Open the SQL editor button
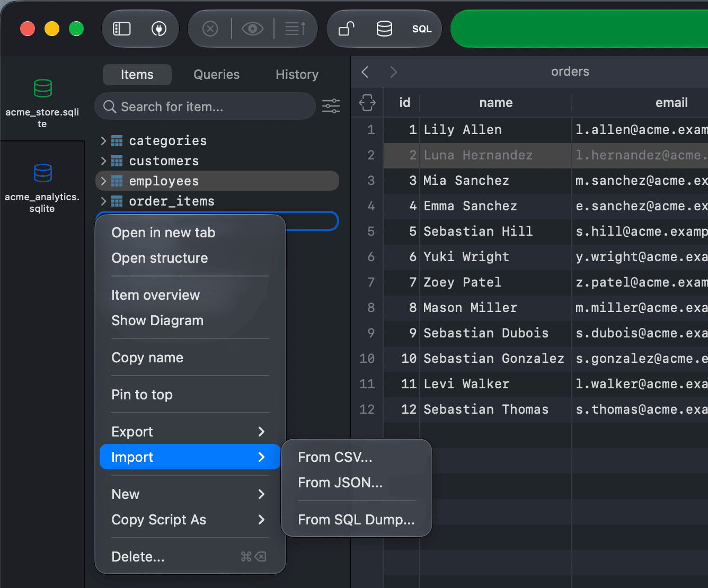 pyautogui.click(x=422, y=29)
